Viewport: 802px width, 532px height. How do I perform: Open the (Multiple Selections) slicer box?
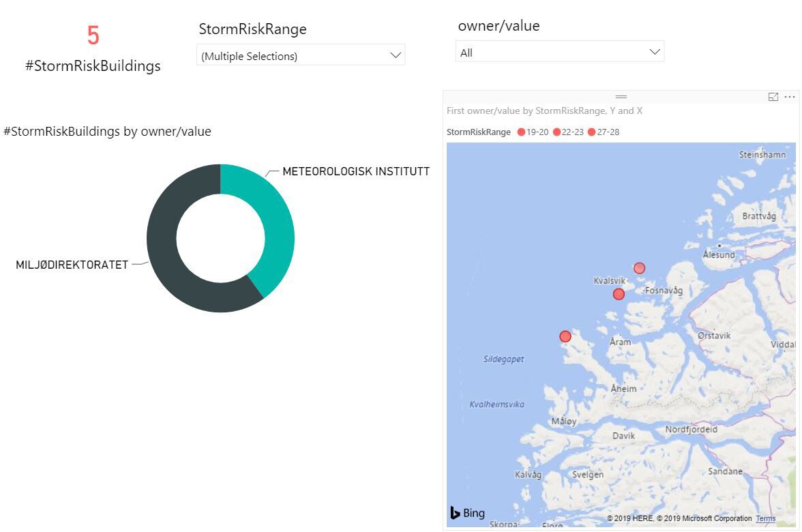pos(301,55)
